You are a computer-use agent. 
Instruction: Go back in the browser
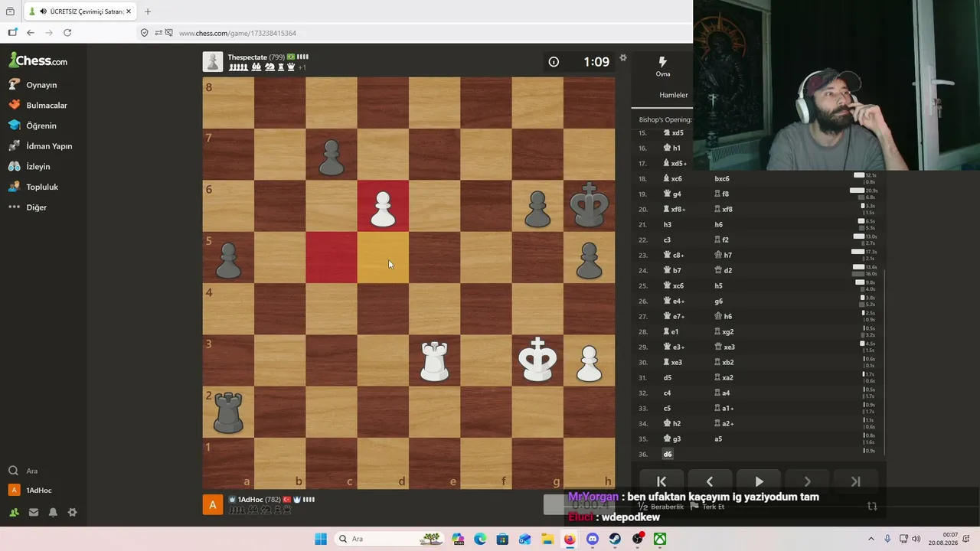31,32
